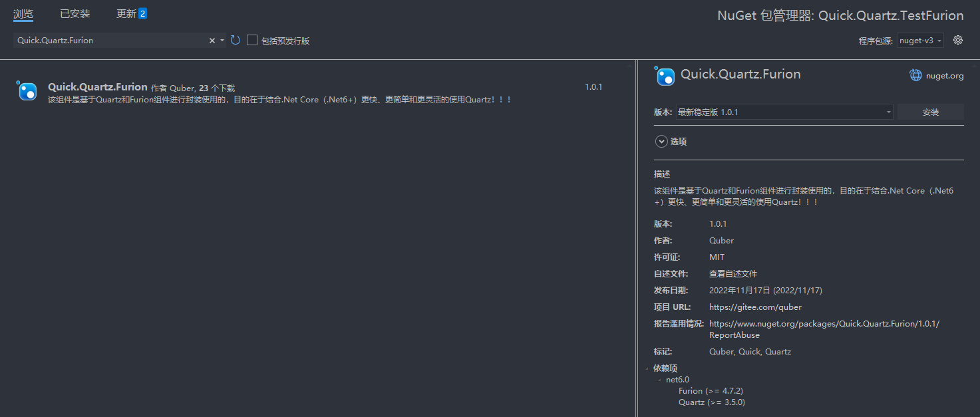980x417 pixels.
Task: Collapse the net6.0 dependency node
Action: pyautogui.click(x=660, y=380)
